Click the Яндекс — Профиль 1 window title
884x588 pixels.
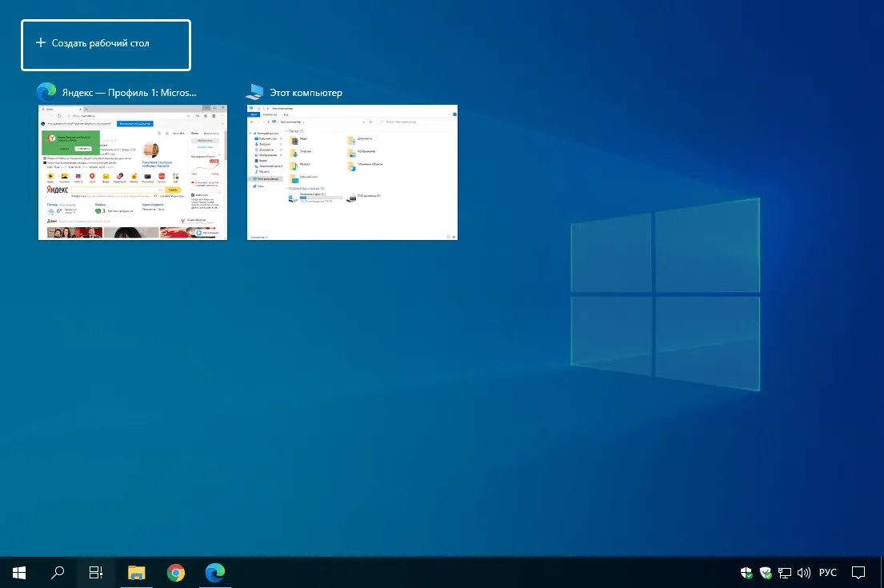click(x=129, y=93)
